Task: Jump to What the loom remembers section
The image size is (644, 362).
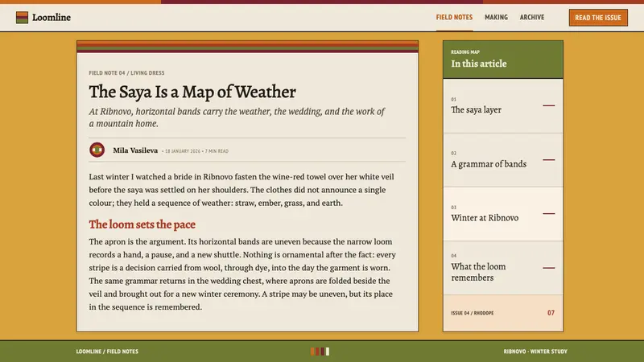Action: click(502, 268)
